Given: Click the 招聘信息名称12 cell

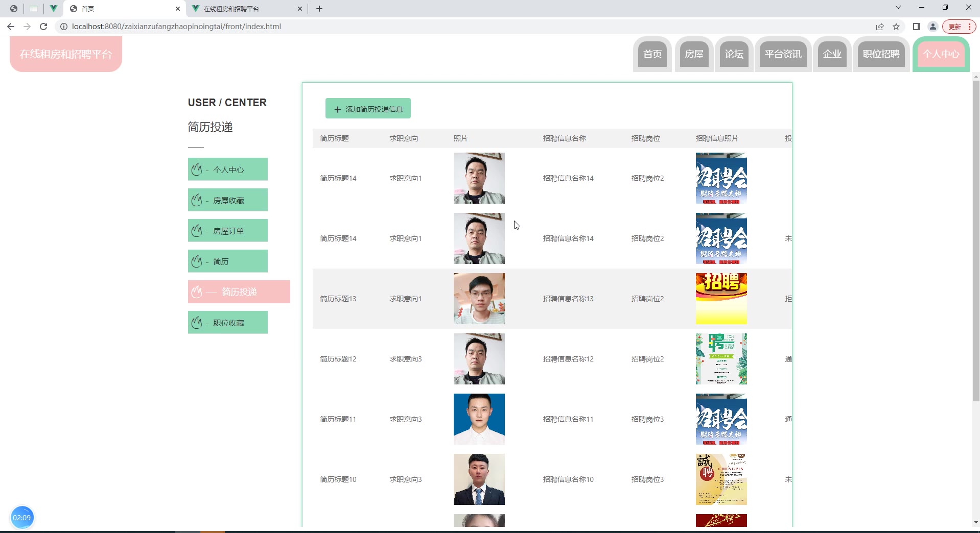Looking at the screenshot, I should (568, 359).
